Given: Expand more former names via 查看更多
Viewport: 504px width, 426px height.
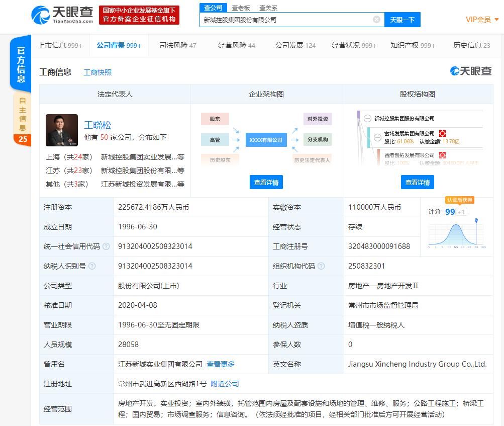Looking at the screenshot, I should pos(220,364).
